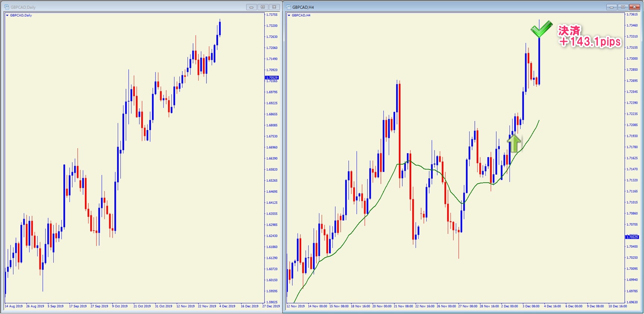Click date label 9 Oct 2019 on Daily chart
644x314 pixels.
[120, 306]
